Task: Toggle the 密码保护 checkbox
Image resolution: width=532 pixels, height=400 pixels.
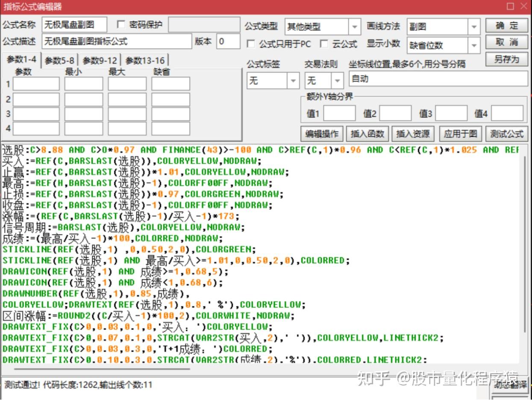Action: [121, 24]
